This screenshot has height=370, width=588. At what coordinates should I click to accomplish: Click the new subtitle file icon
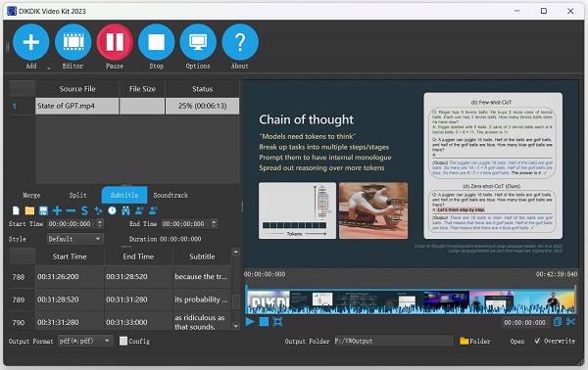(x=16, y=210)
